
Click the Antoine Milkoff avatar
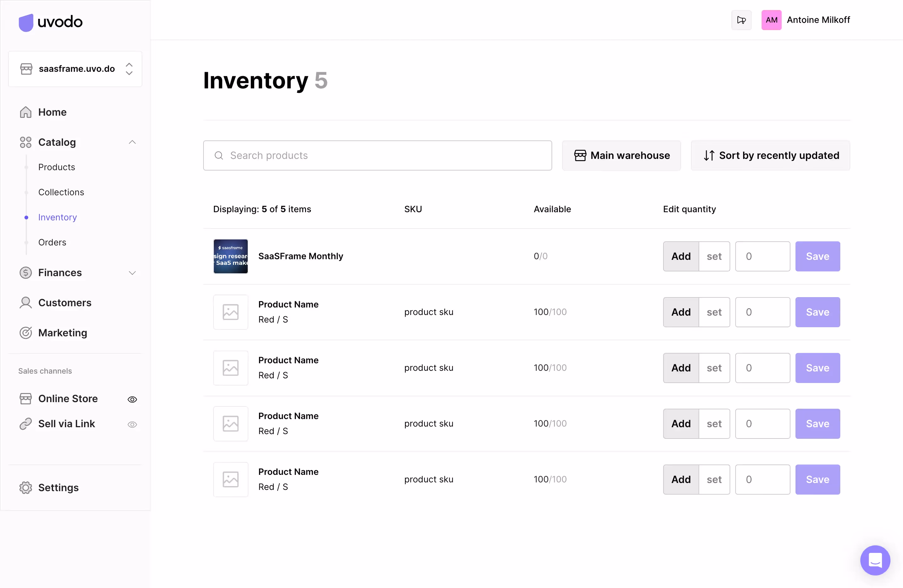pos(771,20)
